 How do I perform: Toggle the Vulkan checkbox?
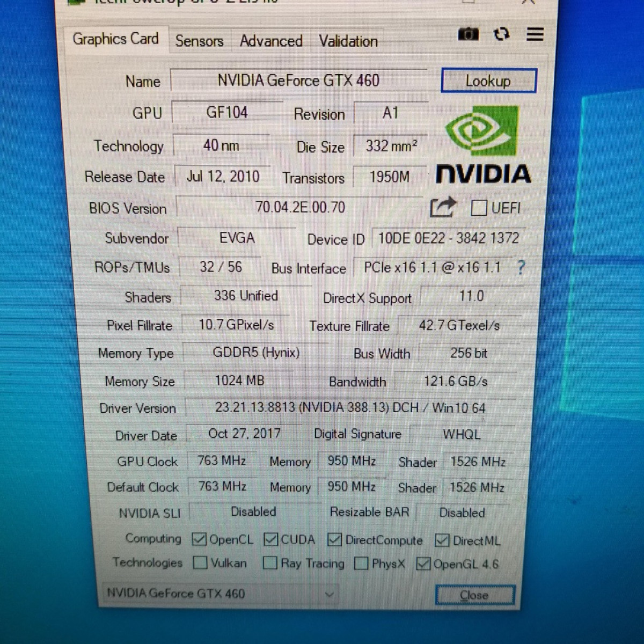coord(200,562)
